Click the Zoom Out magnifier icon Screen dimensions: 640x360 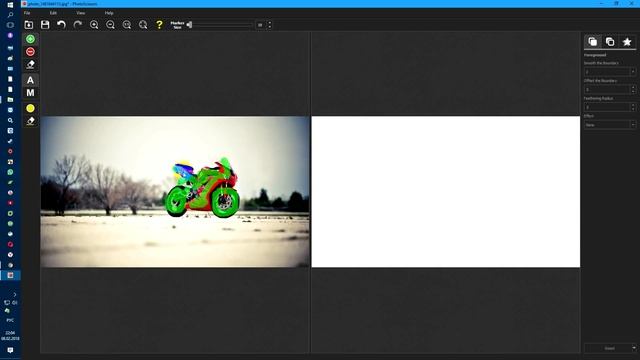click(x=110, y=25)
